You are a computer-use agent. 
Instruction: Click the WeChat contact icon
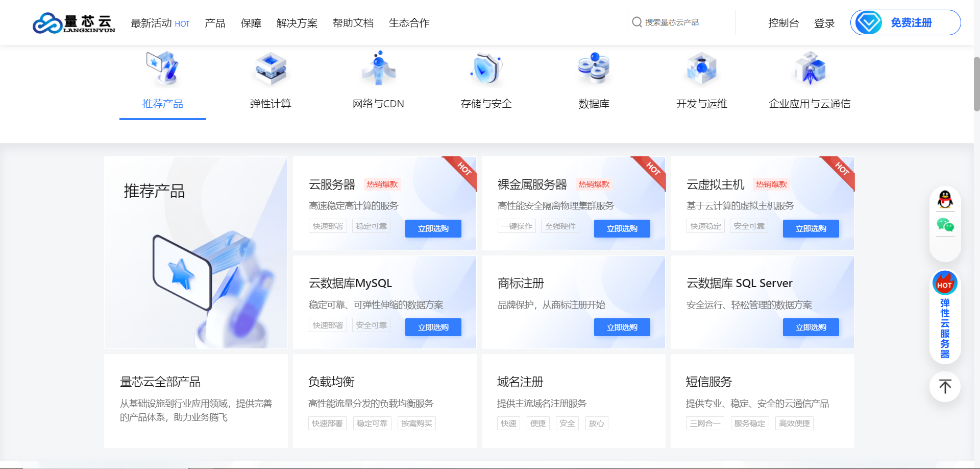click(x=945, y=225)
